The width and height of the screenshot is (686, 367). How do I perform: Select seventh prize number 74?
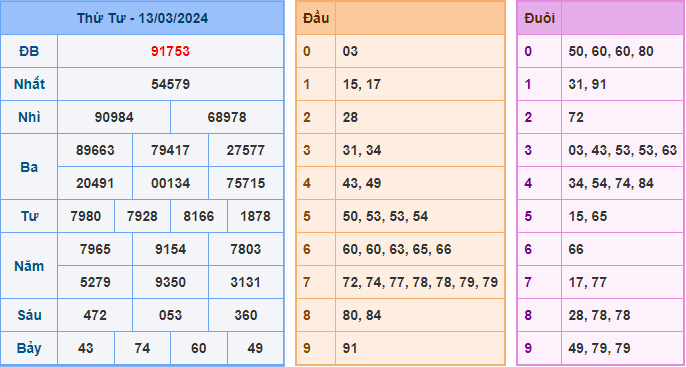(x=142, y=348)
